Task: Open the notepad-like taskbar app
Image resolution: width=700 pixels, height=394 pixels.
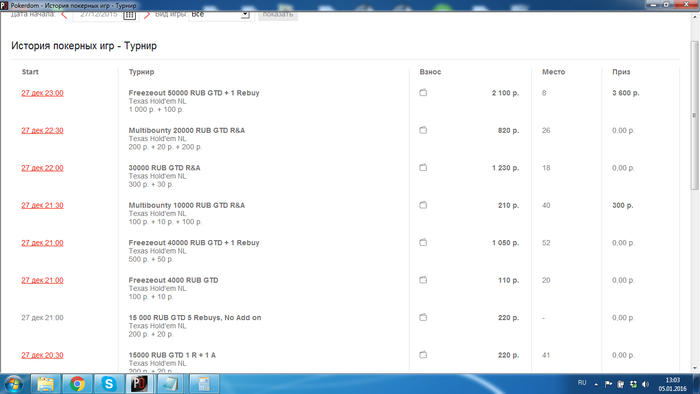Action: (171, 384)
